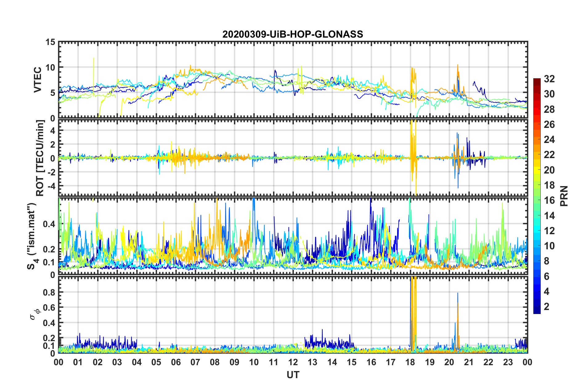
Task: Click the S4 ("ism.mat") axis label
Action: pos(32,236)
